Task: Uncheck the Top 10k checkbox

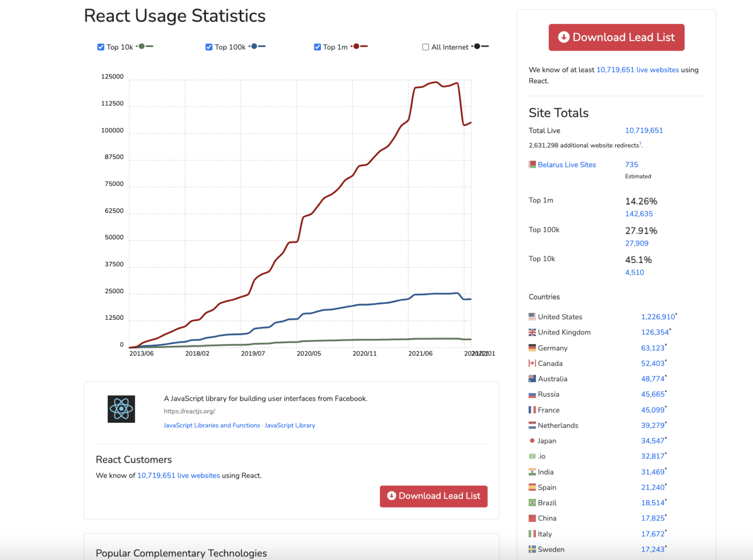Action: coord(100,47)
